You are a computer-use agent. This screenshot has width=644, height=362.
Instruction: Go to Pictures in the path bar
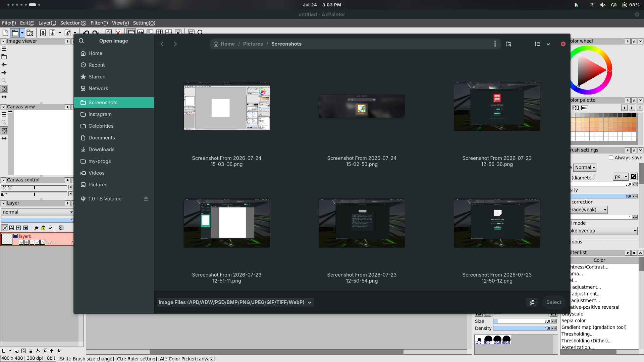click(253, 44)
